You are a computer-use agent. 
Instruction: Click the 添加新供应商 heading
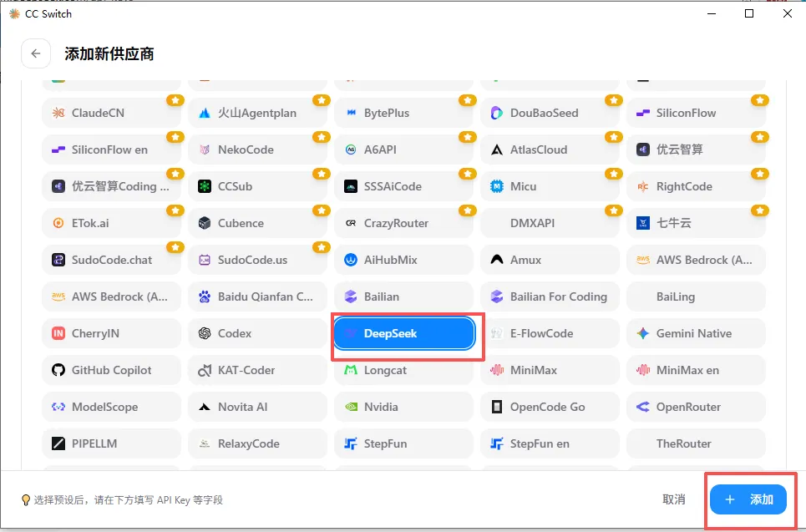pyautogui.click(x=109, y=54)
